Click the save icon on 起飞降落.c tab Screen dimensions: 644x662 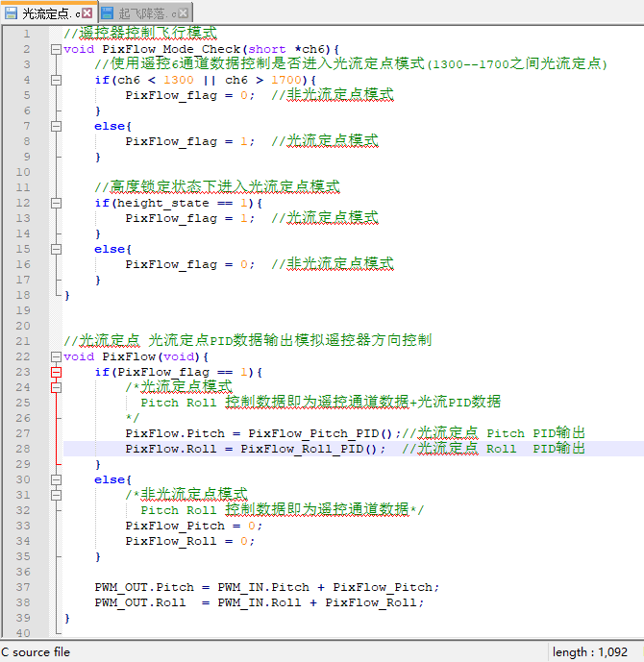(x=108, y=13)
